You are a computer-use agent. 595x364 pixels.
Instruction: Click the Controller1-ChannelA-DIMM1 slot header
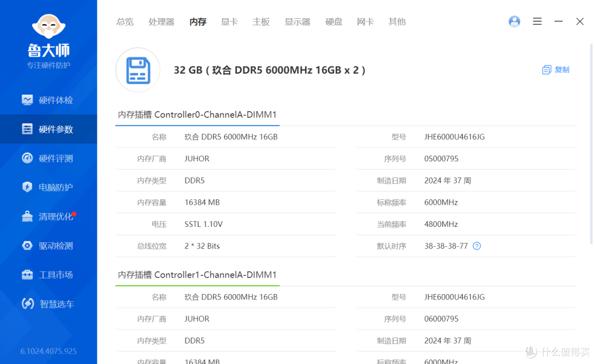(x=197, y=275)
